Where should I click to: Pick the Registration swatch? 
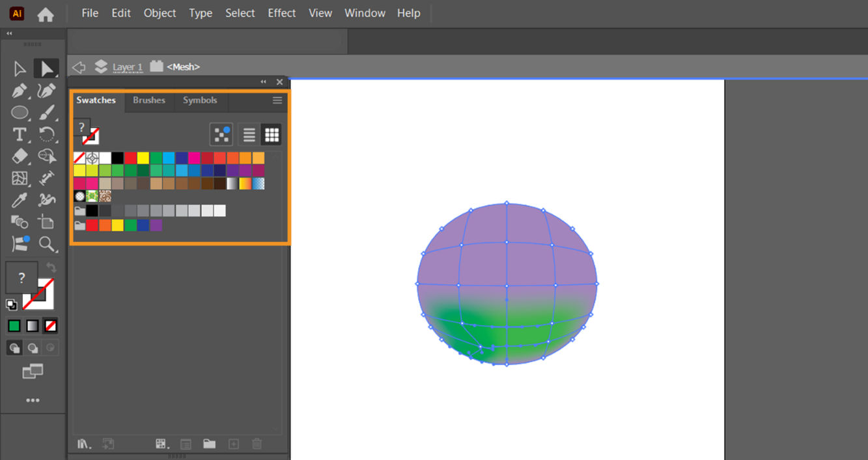tap(92, 158)
